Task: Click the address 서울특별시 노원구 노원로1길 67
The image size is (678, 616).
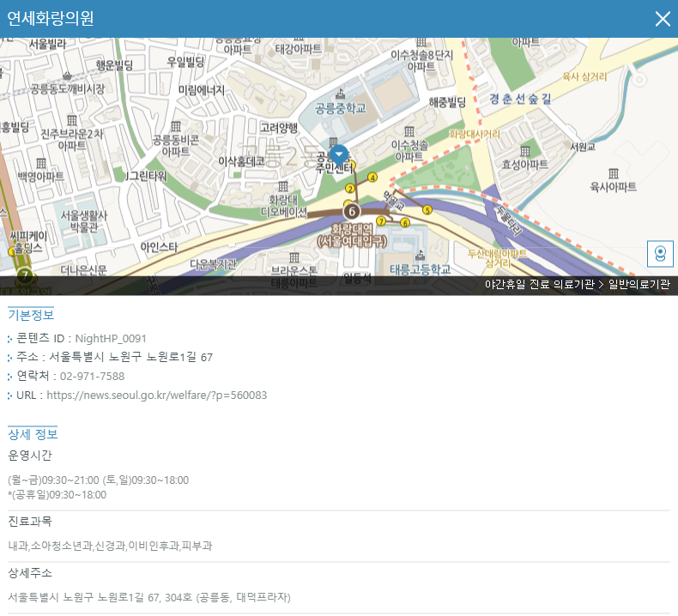Action: (130, 357)
